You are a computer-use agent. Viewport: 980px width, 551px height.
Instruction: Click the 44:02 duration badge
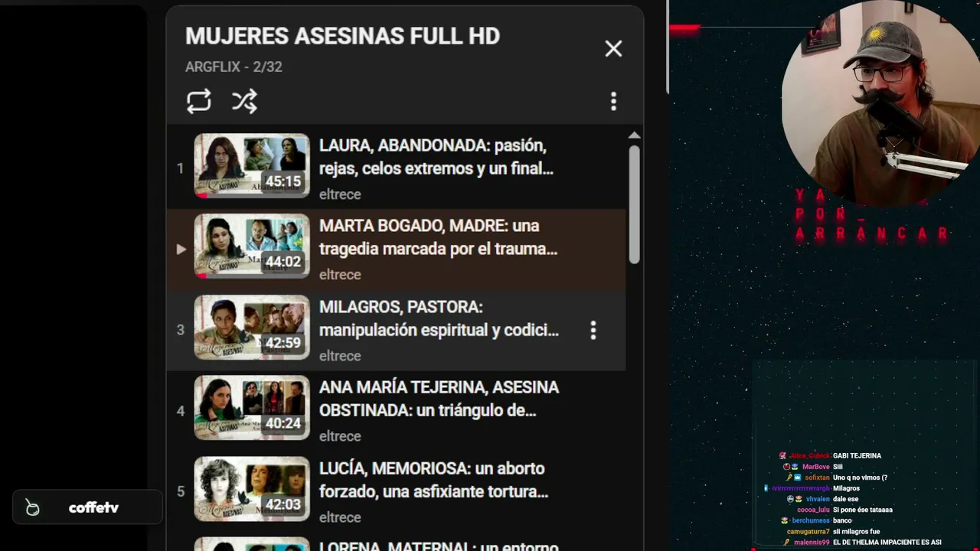(283, 262)
